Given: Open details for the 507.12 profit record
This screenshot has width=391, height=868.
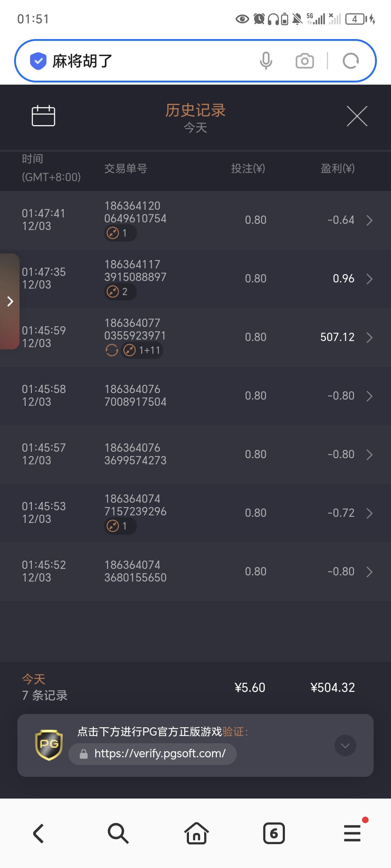Looking at the screenshot, I should (369, 337).
